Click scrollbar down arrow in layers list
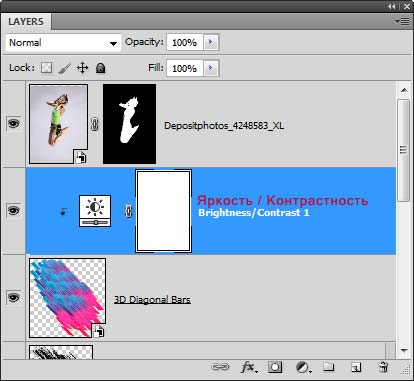 coord(404,350)
